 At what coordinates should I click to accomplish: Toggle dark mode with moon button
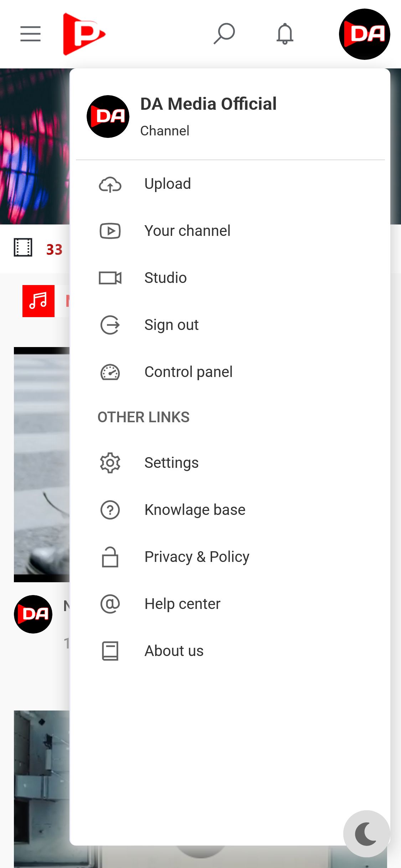pyautogui.click(x=366, y=833)
